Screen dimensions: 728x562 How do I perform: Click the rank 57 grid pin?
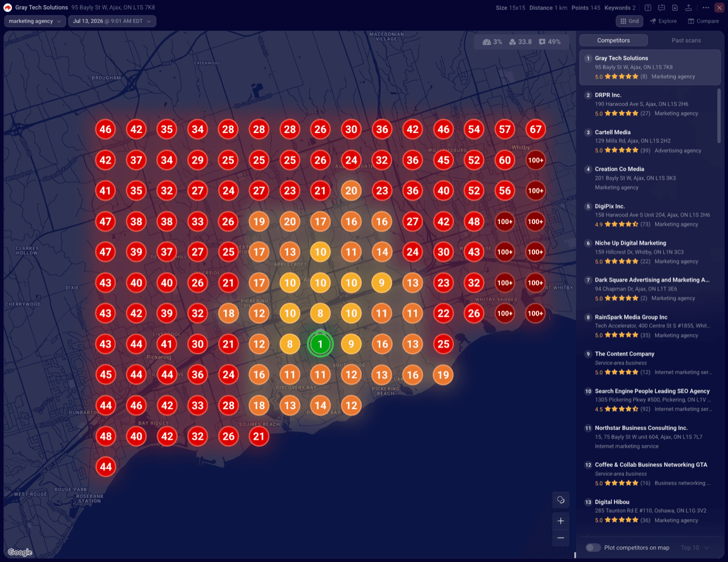pyautogui.click(x=505, y=129)
